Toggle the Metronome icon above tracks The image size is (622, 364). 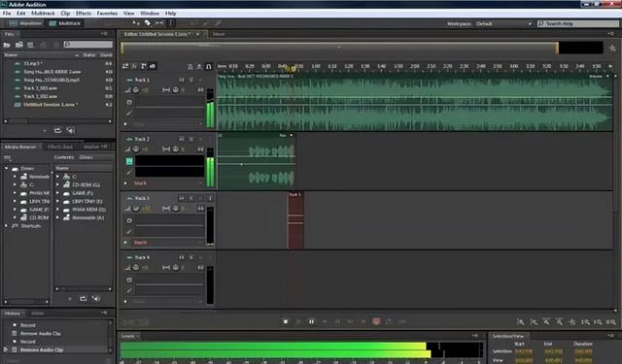[x=190, y=66]
